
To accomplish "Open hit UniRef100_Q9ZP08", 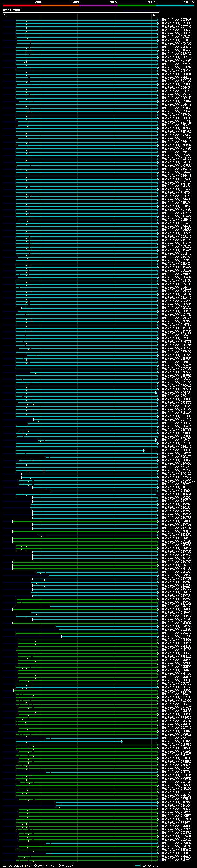I will tap(176, 20).
